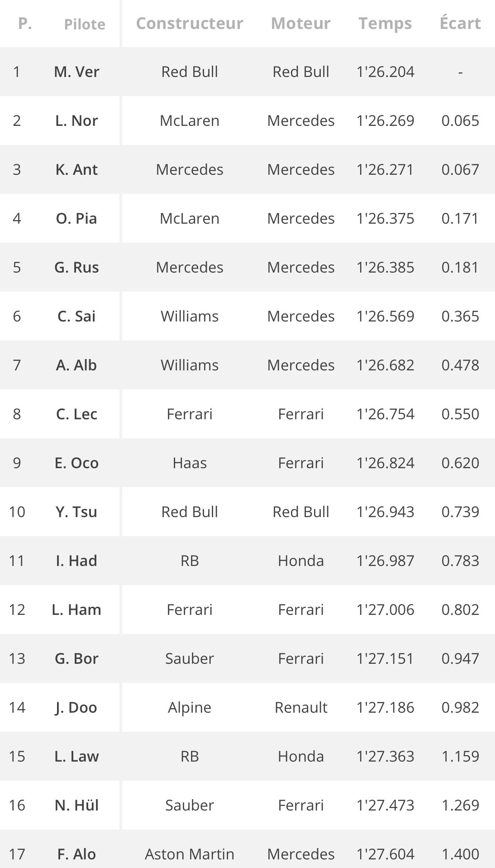
Task: Click the P. position column header
Action: 25,23
